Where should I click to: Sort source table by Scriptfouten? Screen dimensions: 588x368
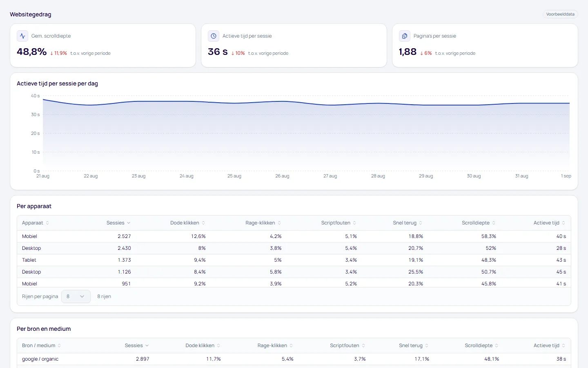pyautogui.click(x=348, y=346)
